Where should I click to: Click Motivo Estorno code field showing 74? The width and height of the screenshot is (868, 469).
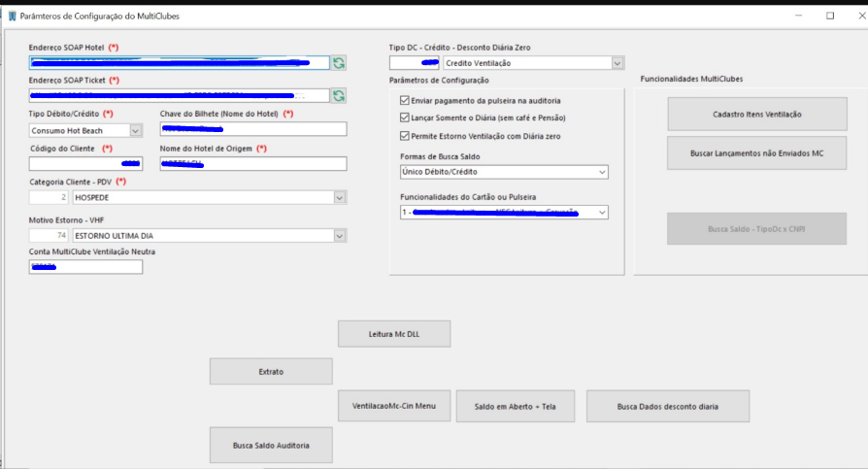point(49,236)
